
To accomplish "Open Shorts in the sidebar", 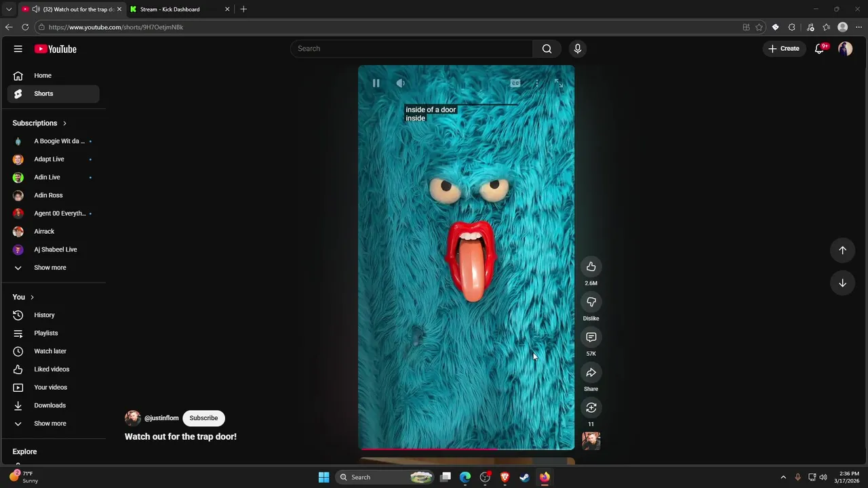I will point(54,94).
